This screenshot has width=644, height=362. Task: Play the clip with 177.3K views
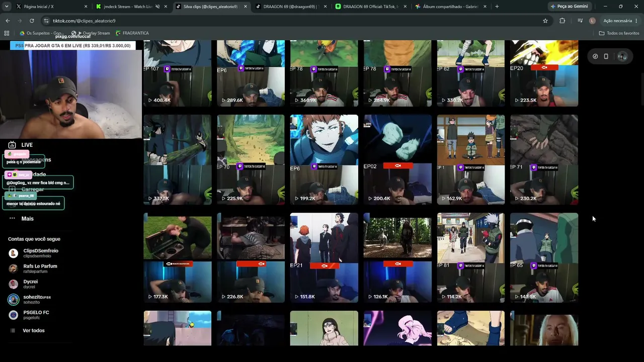[x=178, y=257]
